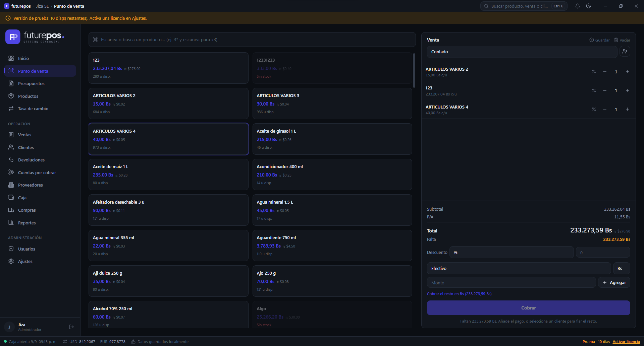Decrease quantity of ARTICULOS VARIOS 4
This screenshot has height=346, width=644.
[605, 110]
